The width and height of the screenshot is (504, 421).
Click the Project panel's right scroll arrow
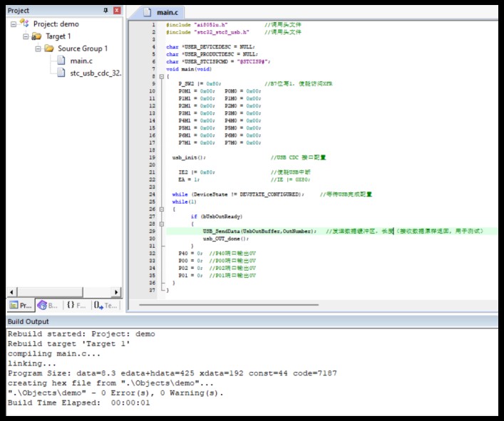(116, 292)
